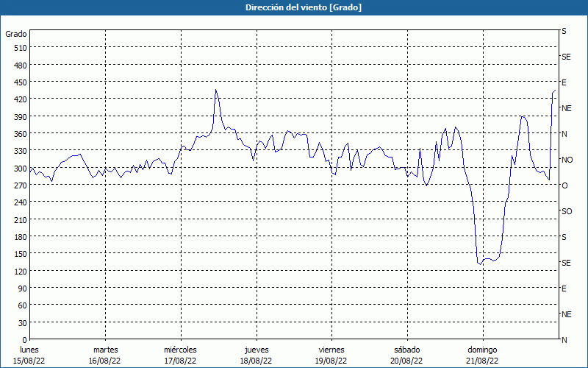Click the 210 value on the left axis
This screenshot has width=588, height=368.
(21, 219)
